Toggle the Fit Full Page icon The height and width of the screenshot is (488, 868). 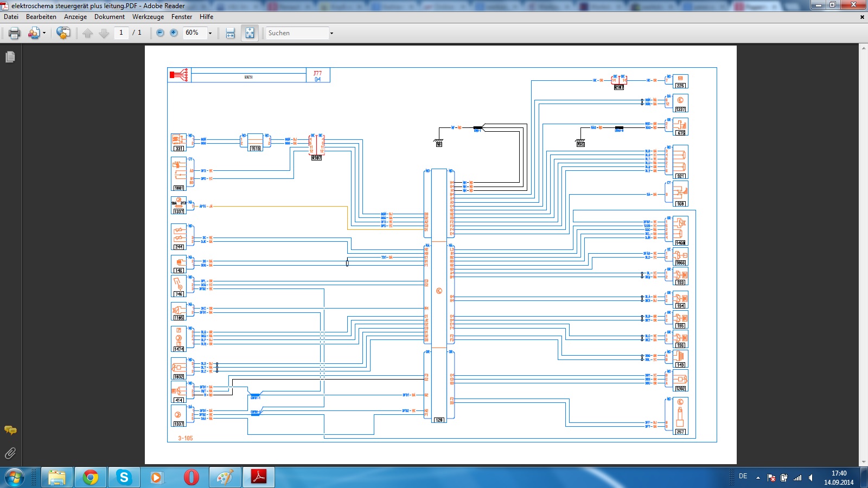pyautogui.click(x=250, y=33)
